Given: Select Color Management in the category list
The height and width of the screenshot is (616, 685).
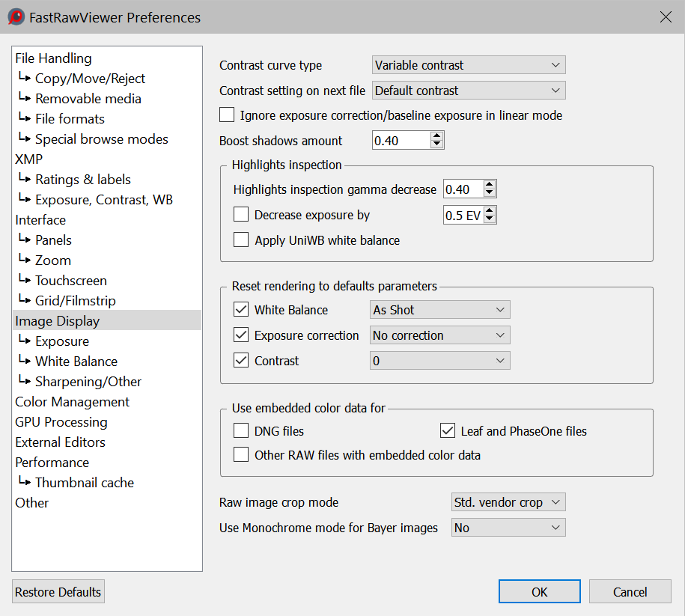Looking at the screenshot, I should tap(72, 402).
